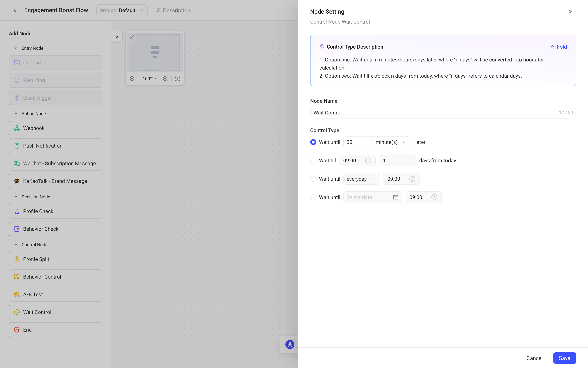Add KaKaoTalk - Brand Message node
The height and width of the screenshot is (368, 588).
point(55,181)
